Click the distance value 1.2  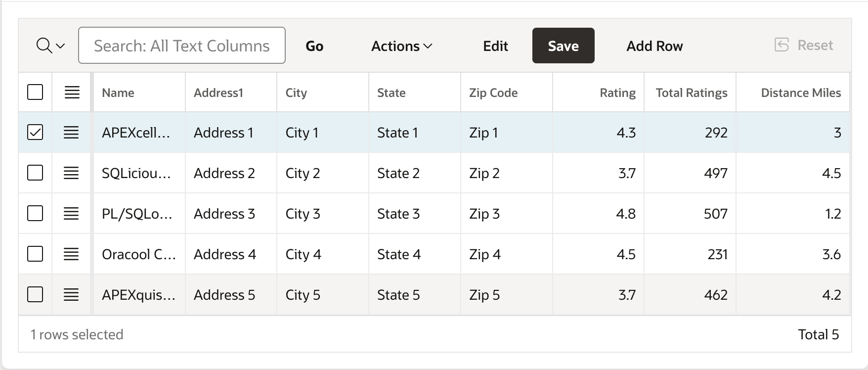pos(833,214)
